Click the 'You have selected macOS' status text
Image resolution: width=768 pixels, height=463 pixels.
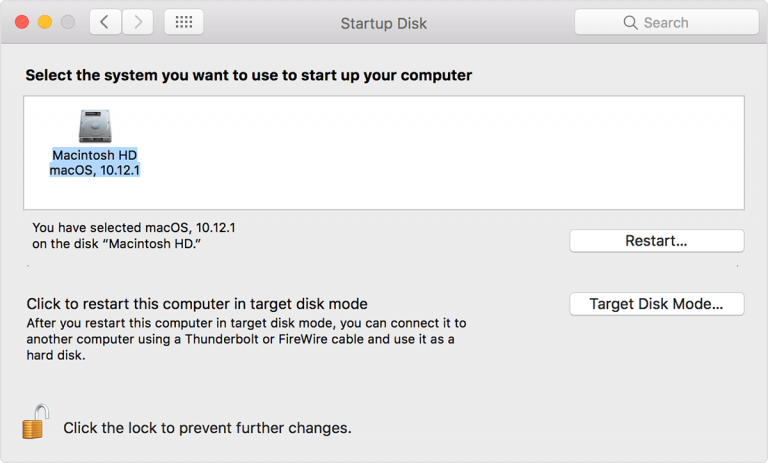tap(134, 236)
